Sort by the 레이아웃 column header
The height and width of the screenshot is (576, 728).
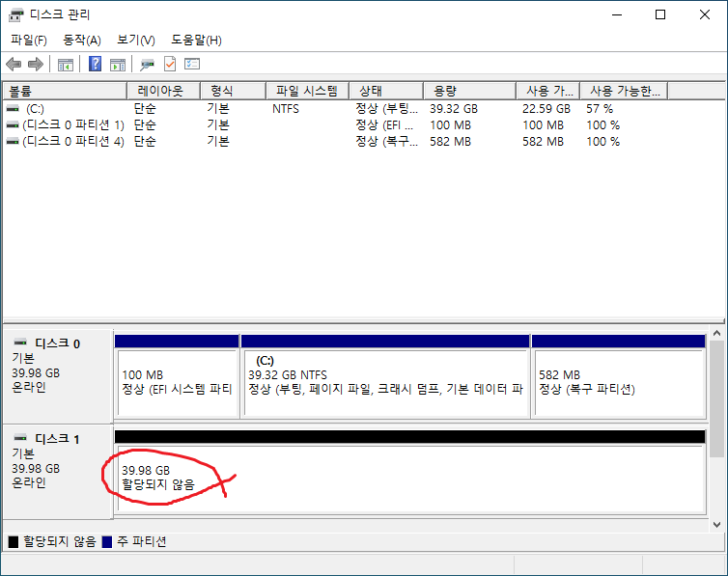click(163, 91)
